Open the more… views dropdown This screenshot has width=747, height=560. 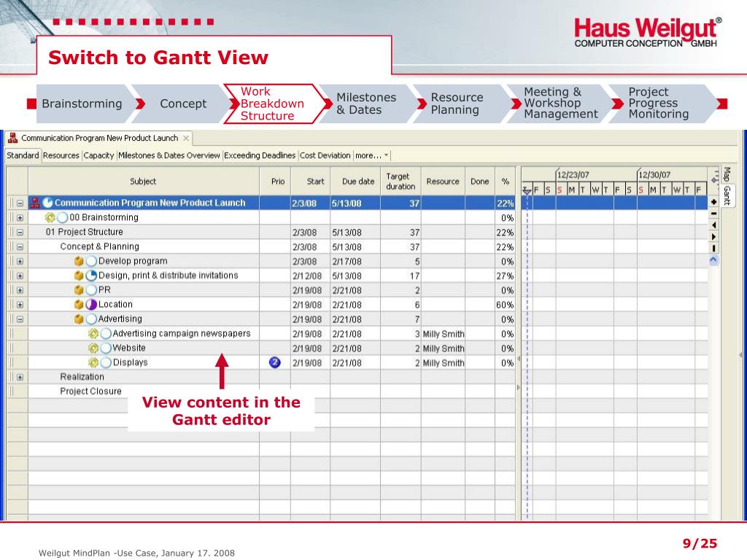tap(372, 155)
